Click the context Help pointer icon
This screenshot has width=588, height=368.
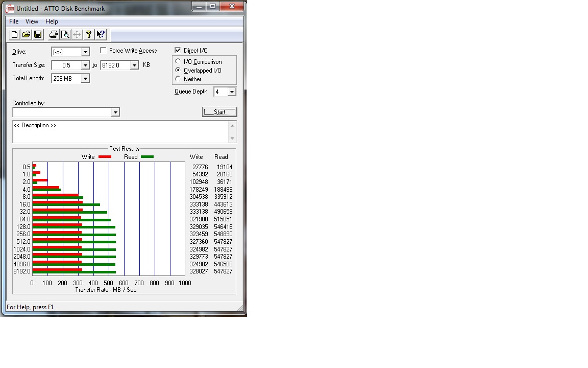click(x=101, y=35)
